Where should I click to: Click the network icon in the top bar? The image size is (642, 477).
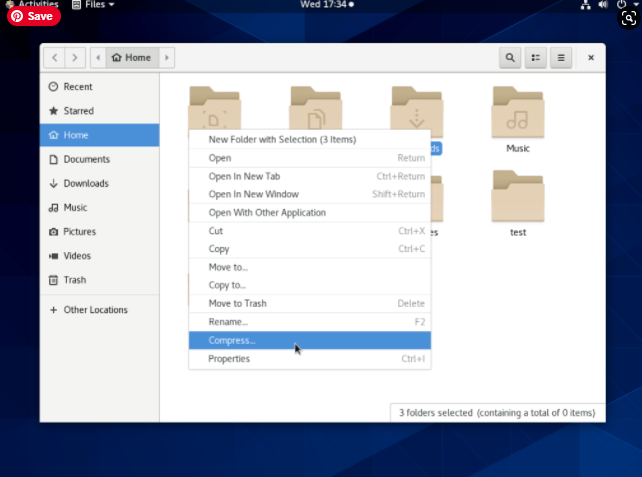(586, 5)
